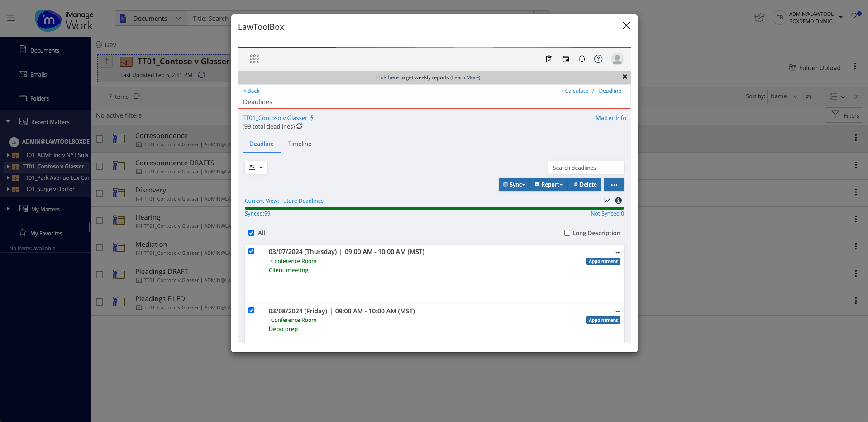Select the Correspondence folder checkbox
This screenshot has width=868, height=422.
click(100, 139)
